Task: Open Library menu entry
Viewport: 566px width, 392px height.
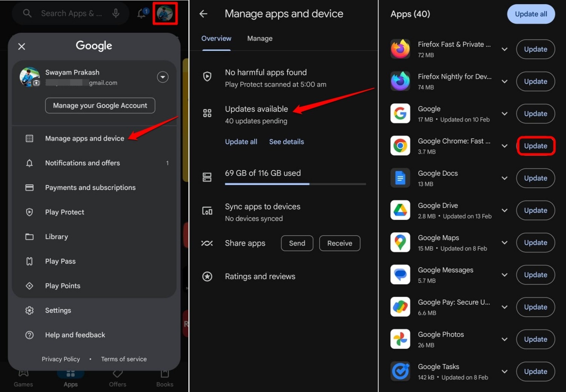Action: pos(94,236)
